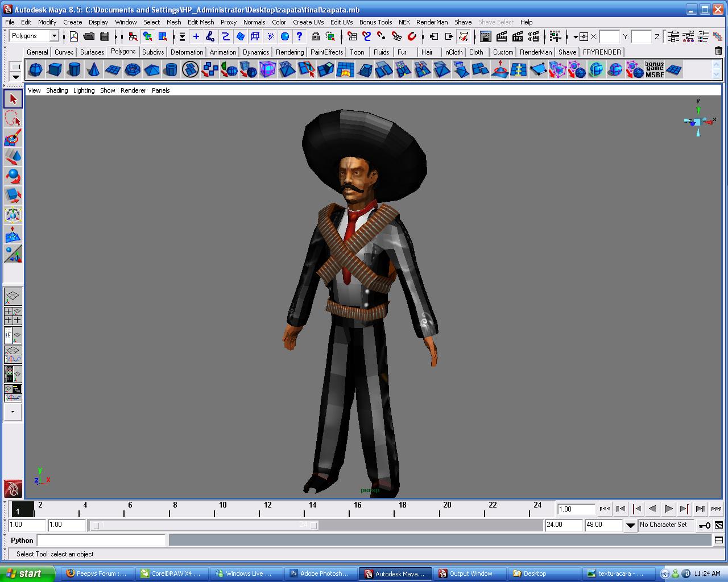Switch to the Rendering shelf tab

[289, 52]
